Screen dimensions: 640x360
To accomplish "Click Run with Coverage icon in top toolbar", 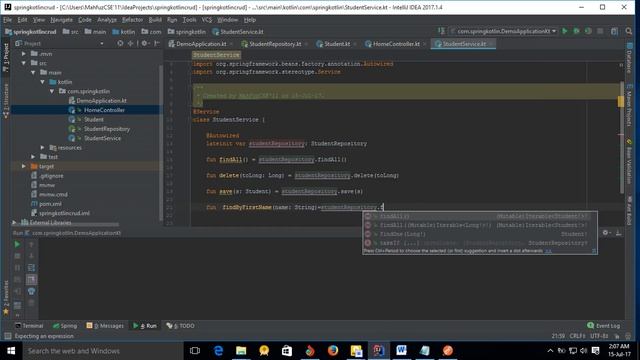I will [x=588, y=31].
